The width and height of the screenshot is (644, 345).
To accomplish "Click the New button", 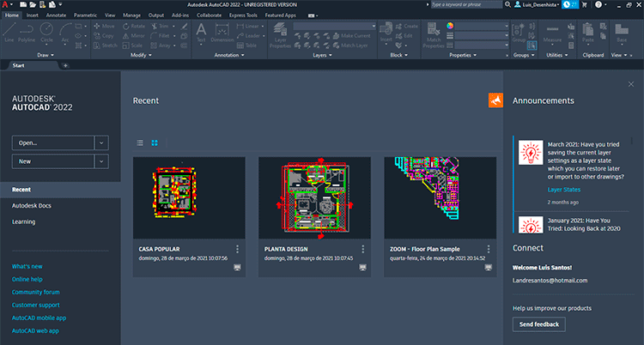I will 53,161.
